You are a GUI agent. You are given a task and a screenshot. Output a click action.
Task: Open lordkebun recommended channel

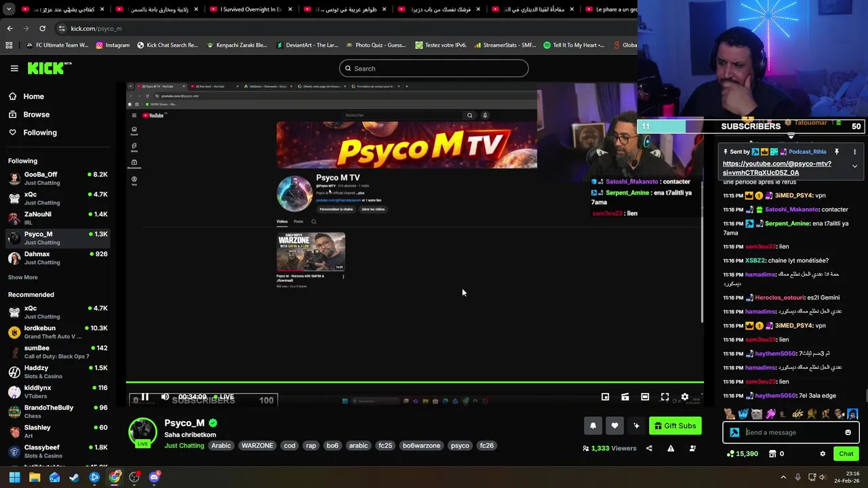click(x=58, y=332)
